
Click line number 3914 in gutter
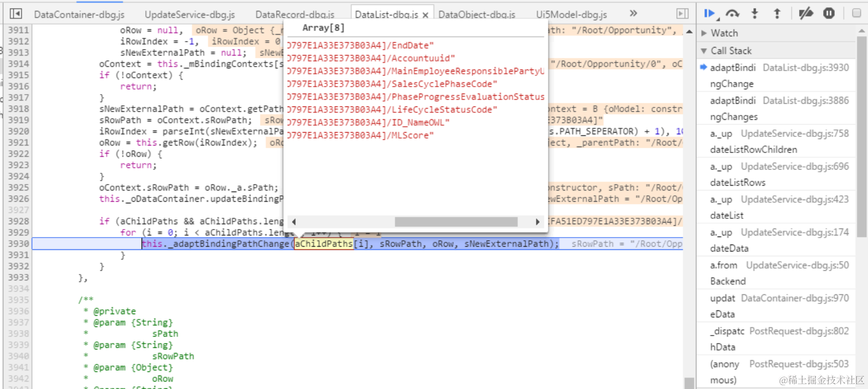click(x=19, y=64)
